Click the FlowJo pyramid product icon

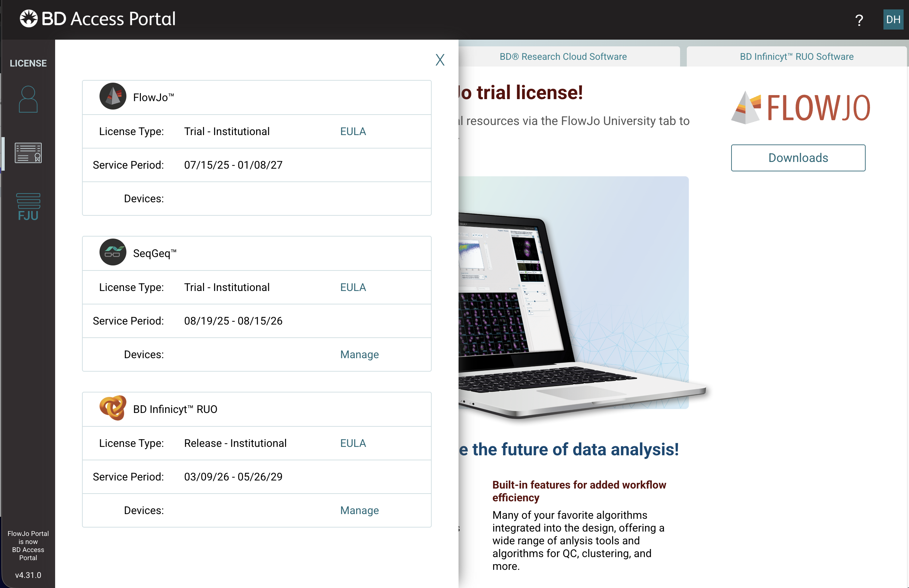click(113, 97)
